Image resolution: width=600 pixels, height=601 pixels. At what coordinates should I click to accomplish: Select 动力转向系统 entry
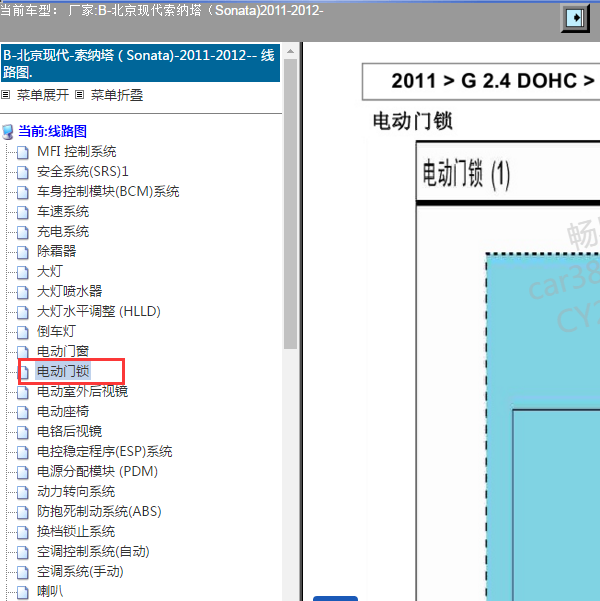tap(76, 491)
